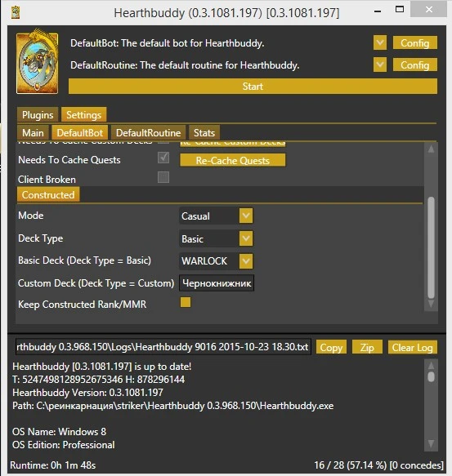Viewport: 452px width, 476px height.
Task: Click the 'Hearthbuddy [0.3.1081.197] is up to date!' log line
Action: [x=102, y=367]
